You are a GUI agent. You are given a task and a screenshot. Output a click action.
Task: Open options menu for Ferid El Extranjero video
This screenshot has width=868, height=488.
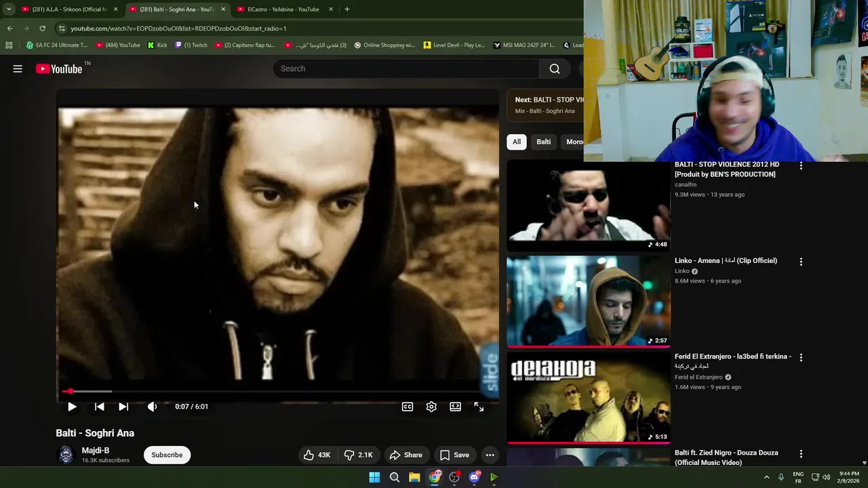coord(801,357)
